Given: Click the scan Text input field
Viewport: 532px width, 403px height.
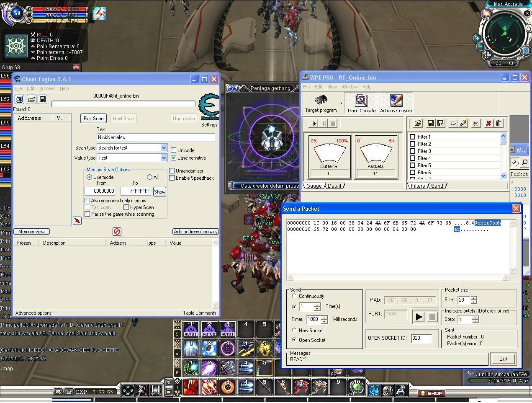Looking at the screenshot, I should 156,137.
